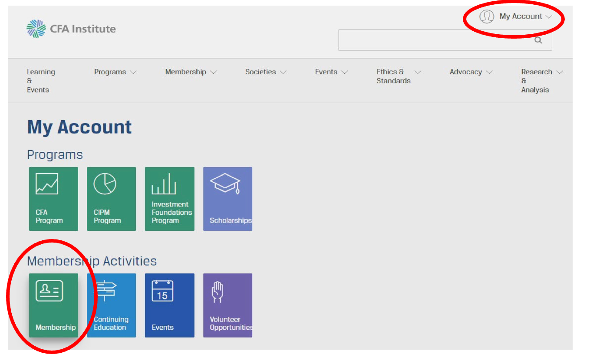Open the Advocacy nav menu
The width and height of the screenshot is (590, 364).
pos(466,72)
